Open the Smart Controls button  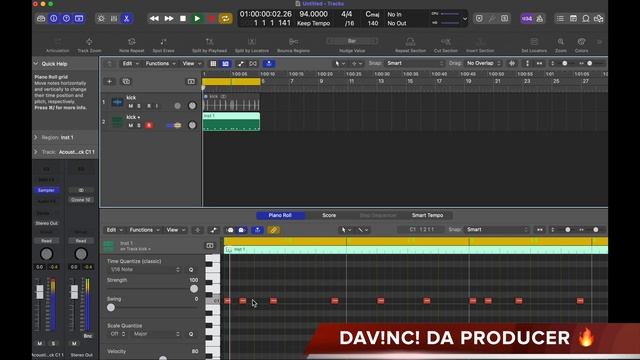tap(101, 18)
